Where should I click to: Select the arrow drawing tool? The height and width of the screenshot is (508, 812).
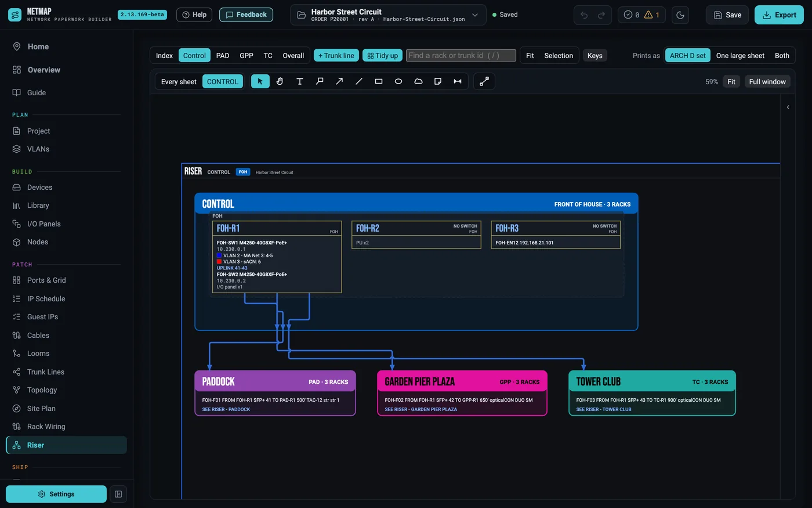click(339, 82)
